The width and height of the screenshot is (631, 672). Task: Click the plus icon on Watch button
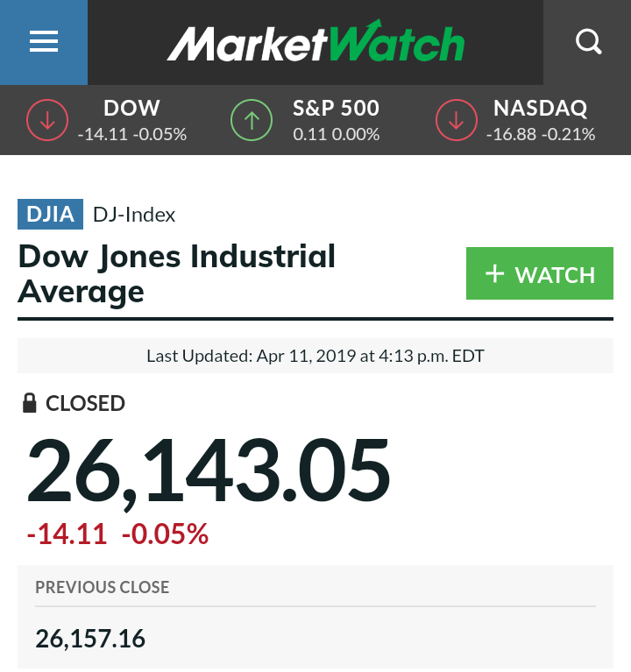click(x=494, y=274)
